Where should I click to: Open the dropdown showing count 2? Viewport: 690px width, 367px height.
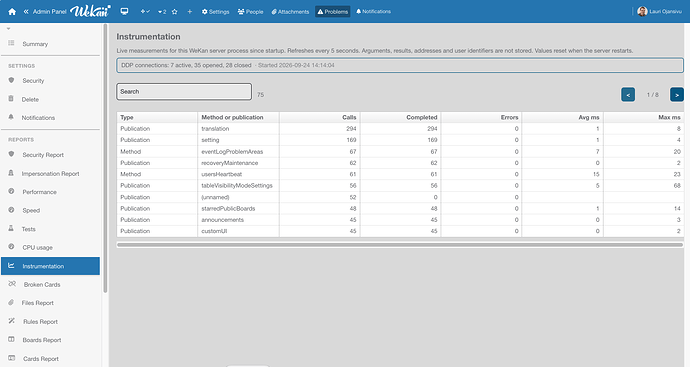coord(162,12)
